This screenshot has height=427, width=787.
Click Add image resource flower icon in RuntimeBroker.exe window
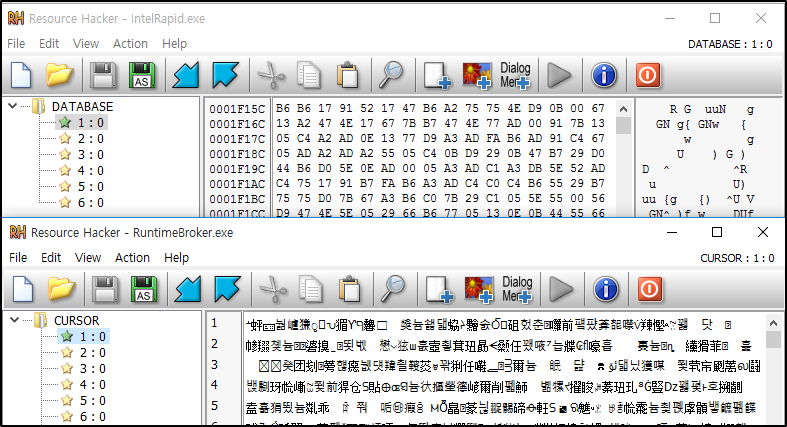pyautogui.click(x=478, y=290)
